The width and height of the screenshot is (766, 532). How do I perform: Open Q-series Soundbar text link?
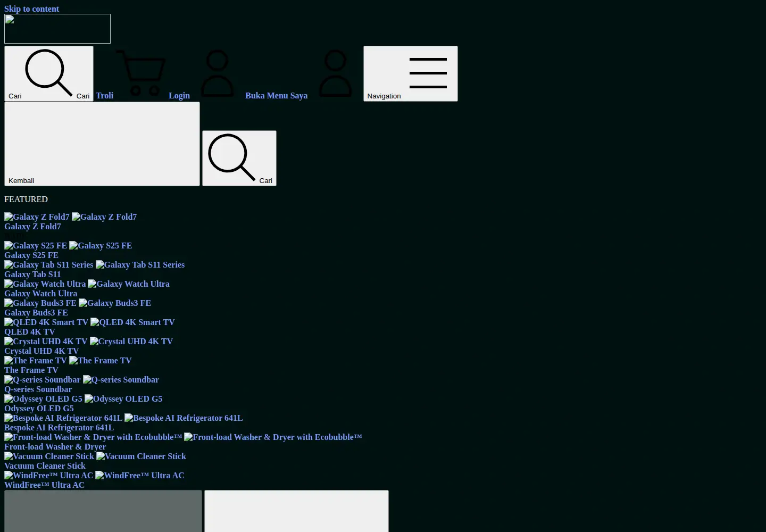point(38,389)
